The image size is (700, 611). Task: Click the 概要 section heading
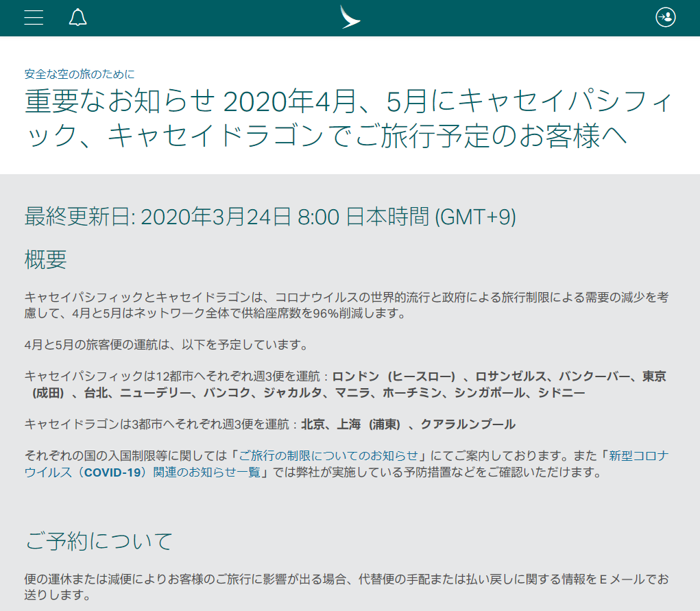pyautogui.click(x=45, y=259)
